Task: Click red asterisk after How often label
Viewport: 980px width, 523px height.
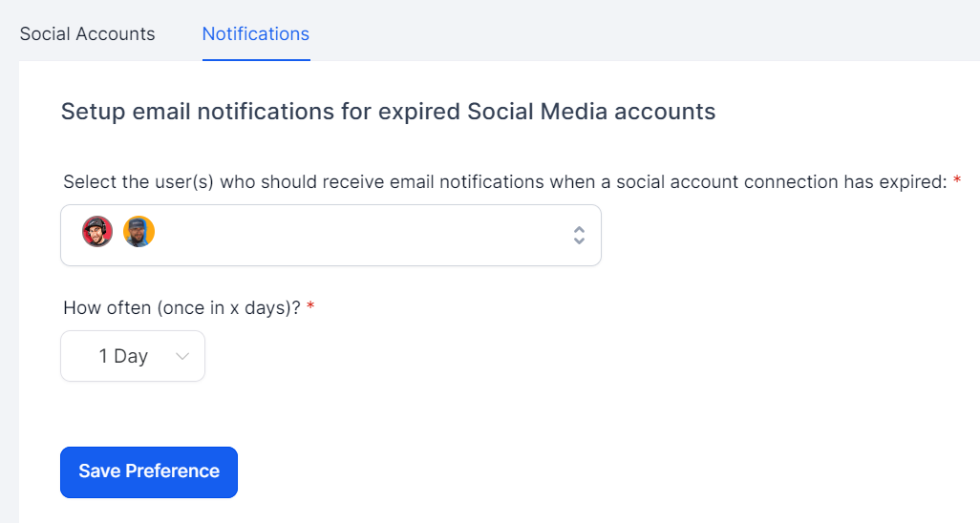Action: pos(310,308)
